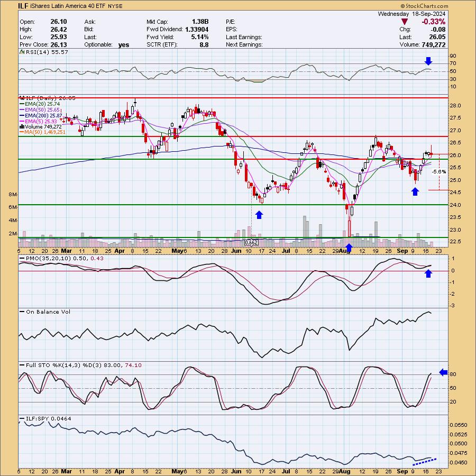476x476 pixels.
Task: Click the 8M volume axis label
Action: [x=13, y=194]
